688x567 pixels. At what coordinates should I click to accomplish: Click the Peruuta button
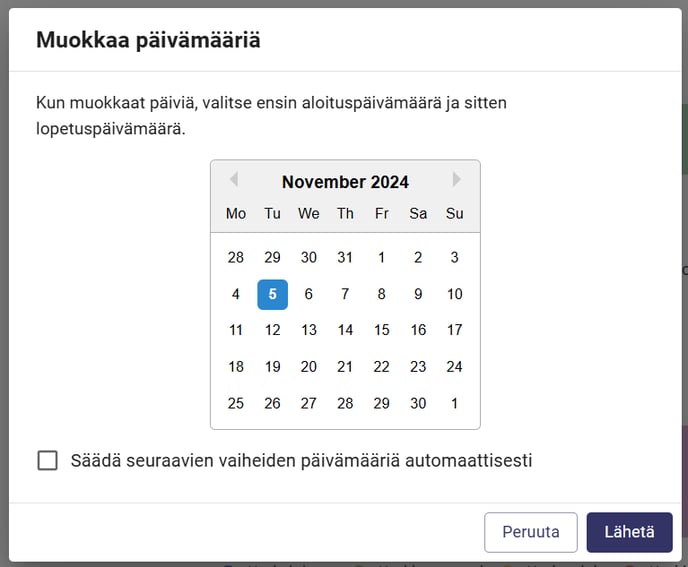click(x=530, y=532)
